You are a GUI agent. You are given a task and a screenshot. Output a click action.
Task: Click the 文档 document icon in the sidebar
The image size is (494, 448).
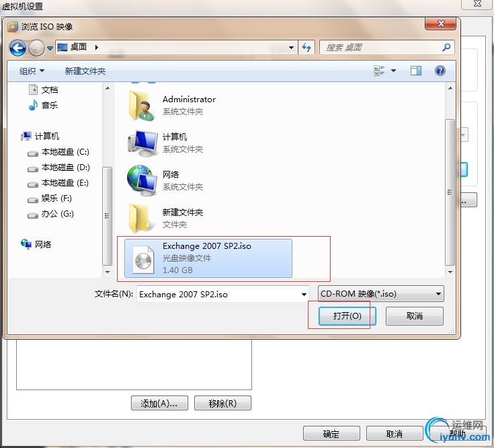[x=33, y=89]
